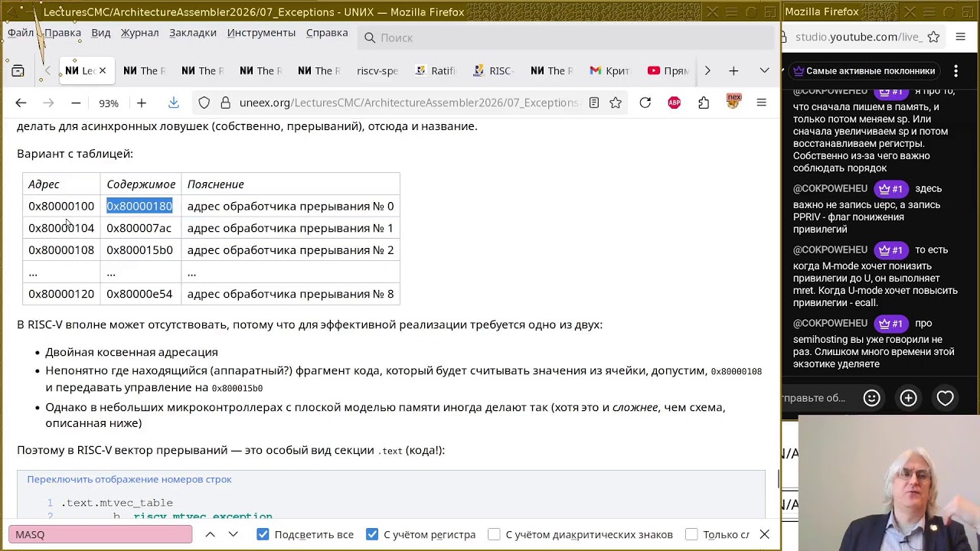Send a heart reaction in chat

pos(945,398)
